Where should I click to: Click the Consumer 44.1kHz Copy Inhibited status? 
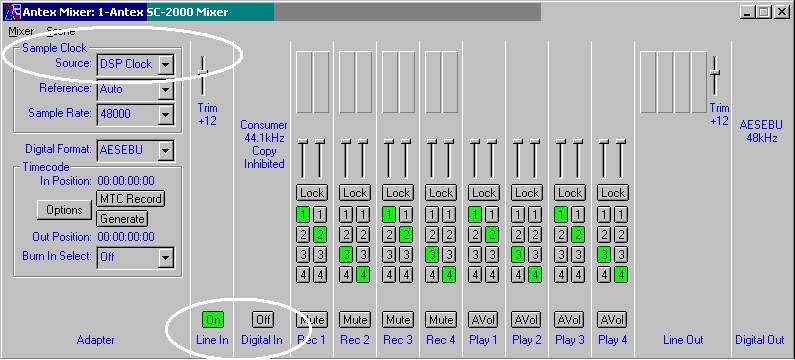[264, 145]
